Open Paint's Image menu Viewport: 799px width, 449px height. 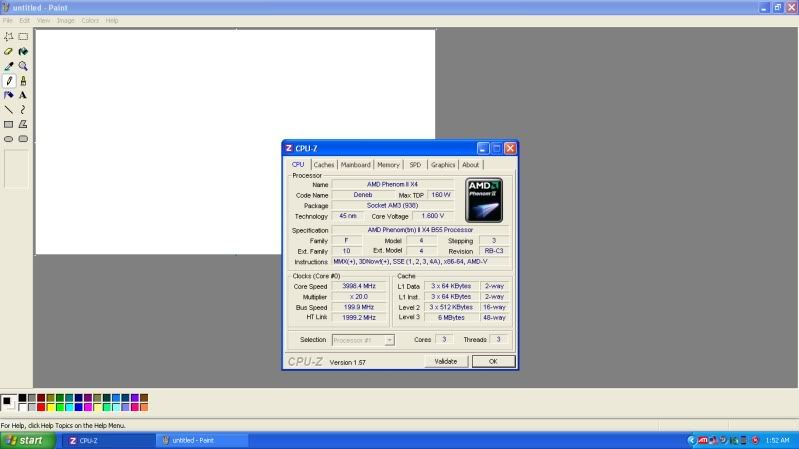pyautogui.click(x=66, y=21)
